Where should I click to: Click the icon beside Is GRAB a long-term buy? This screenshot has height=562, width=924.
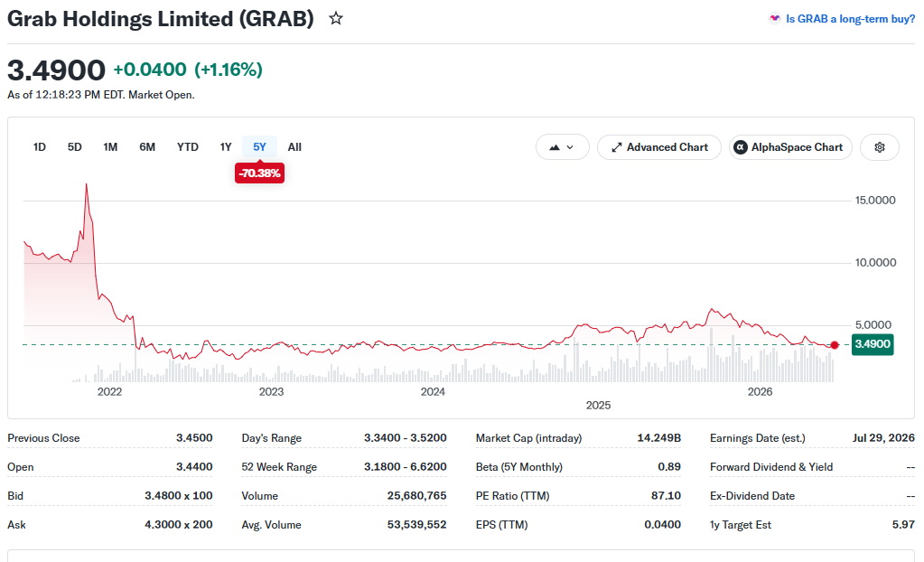(x=774, y=18)
